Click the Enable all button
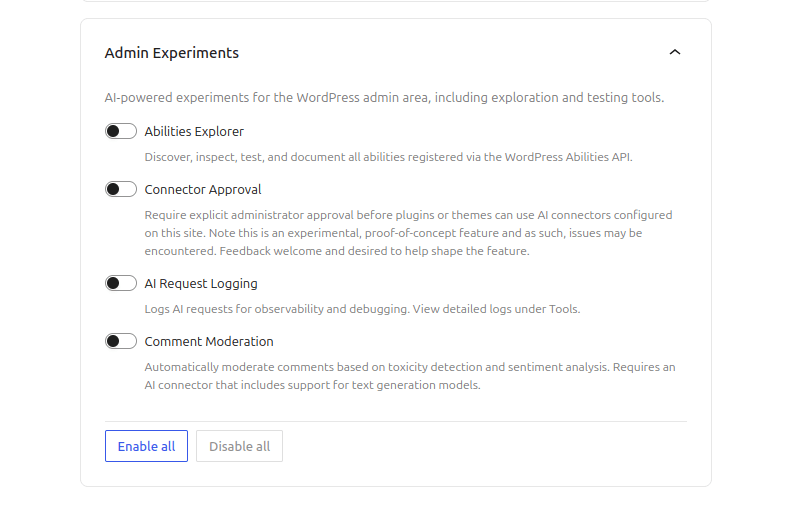The width and height of the screenshot is (796, 522). (x=146, y=446)
